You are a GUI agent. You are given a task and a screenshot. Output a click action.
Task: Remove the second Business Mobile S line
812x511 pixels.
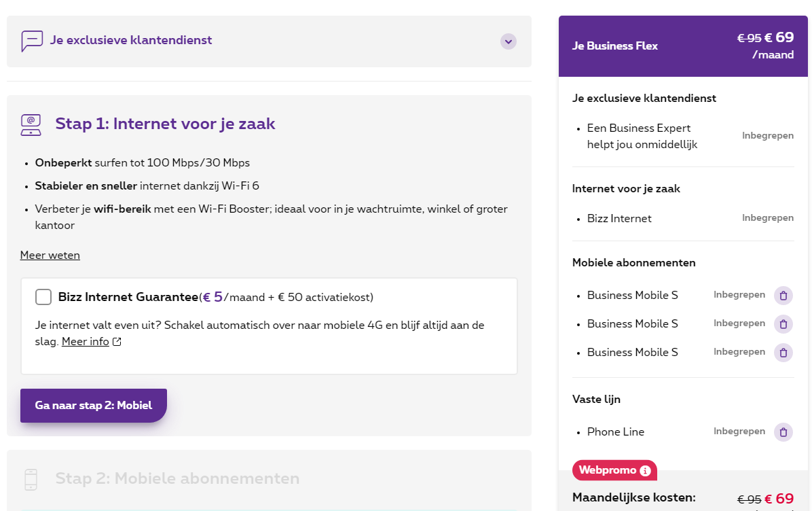click(x=783, y=324)
